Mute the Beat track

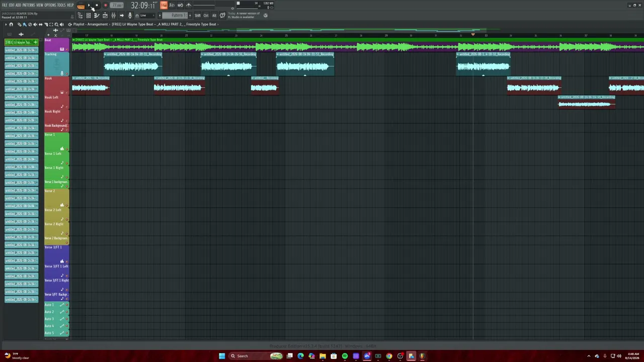pos(67,49)
